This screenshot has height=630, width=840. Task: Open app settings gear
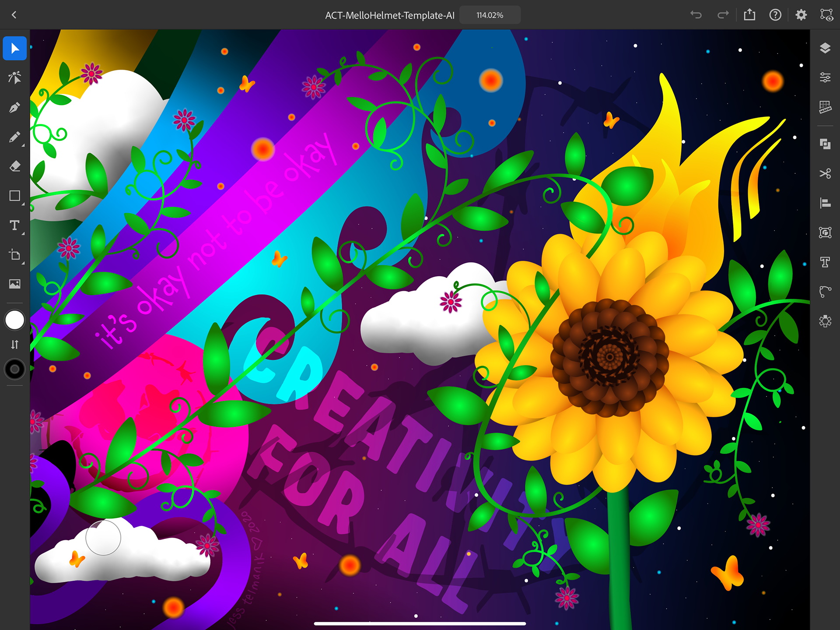[801, 15]
